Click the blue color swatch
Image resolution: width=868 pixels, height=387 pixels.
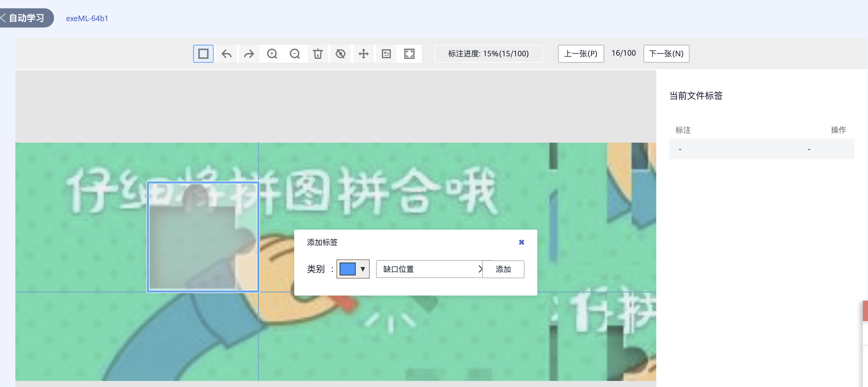point(347,269)
